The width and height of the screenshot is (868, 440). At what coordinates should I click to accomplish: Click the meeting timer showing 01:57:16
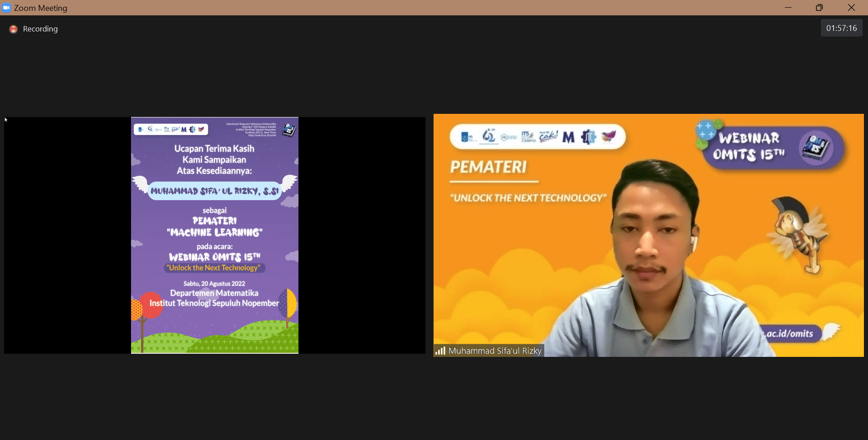(x=841, y=28)
